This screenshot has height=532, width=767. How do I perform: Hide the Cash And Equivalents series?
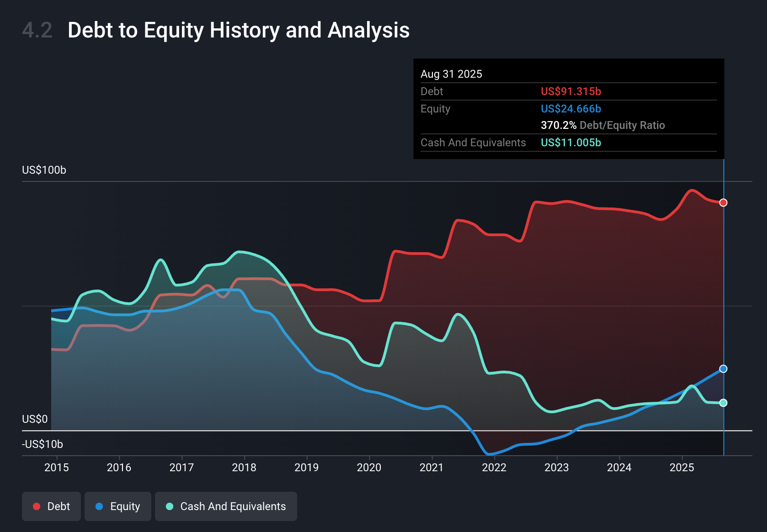click(226, 506)
